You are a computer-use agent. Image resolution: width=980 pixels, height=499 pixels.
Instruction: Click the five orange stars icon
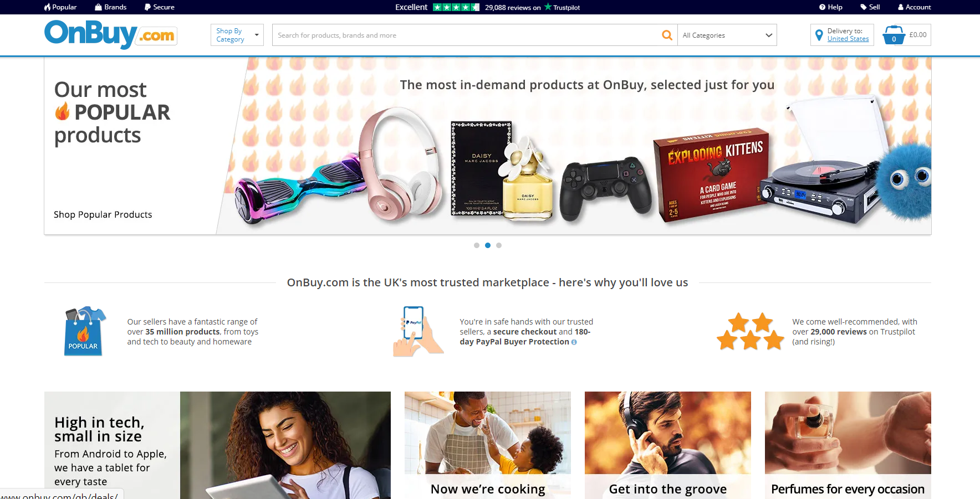(750, 331)
